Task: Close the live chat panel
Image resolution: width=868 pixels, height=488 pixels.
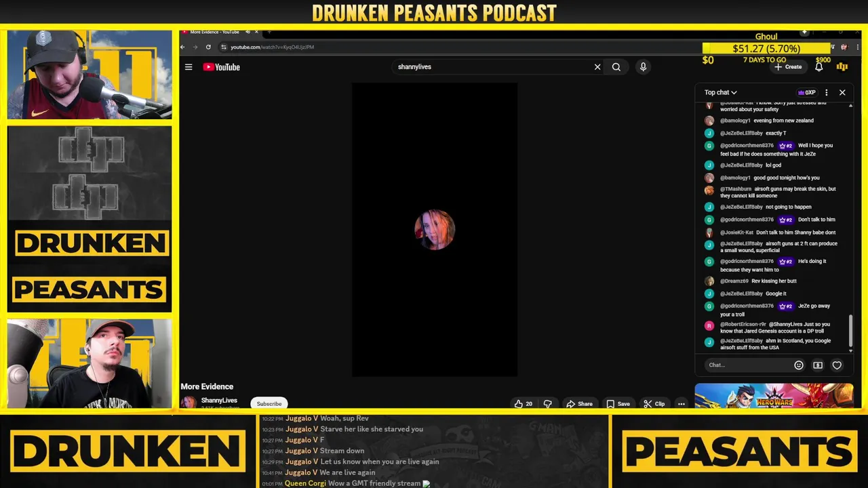Action: (x=842, y=92)
